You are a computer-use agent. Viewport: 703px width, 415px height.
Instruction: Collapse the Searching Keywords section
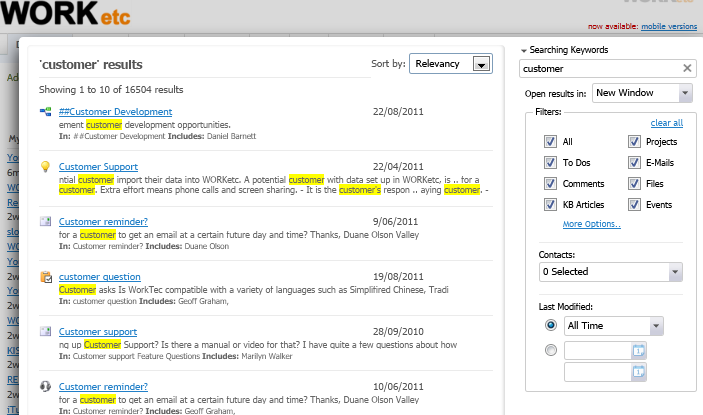tap(524, 50)
